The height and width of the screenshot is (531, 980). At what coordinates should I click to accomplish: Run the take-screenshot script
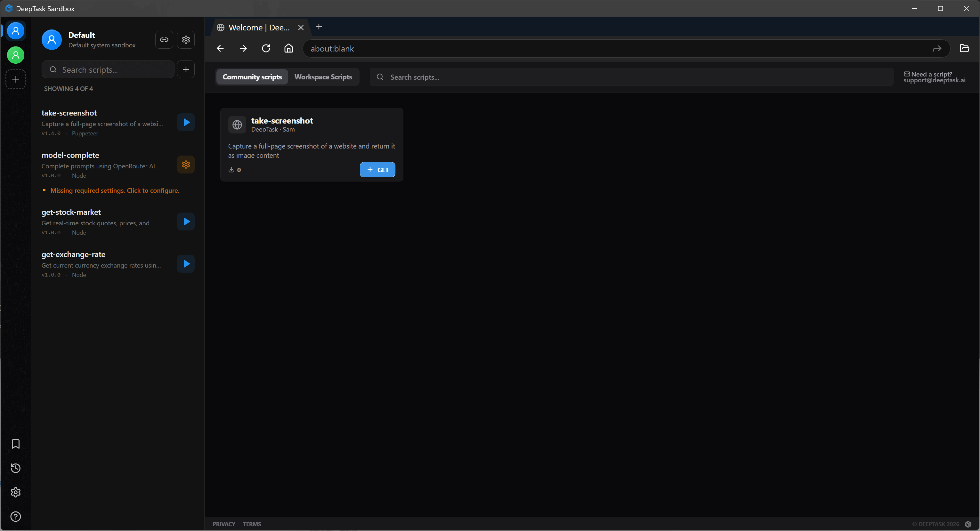(186, 122)
